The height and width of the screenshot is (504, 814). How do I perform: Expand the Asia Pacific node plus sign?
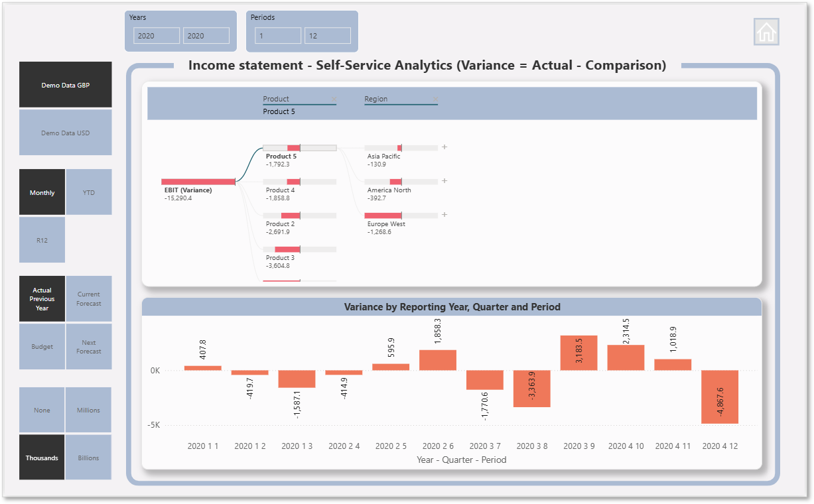coord(444,147)
